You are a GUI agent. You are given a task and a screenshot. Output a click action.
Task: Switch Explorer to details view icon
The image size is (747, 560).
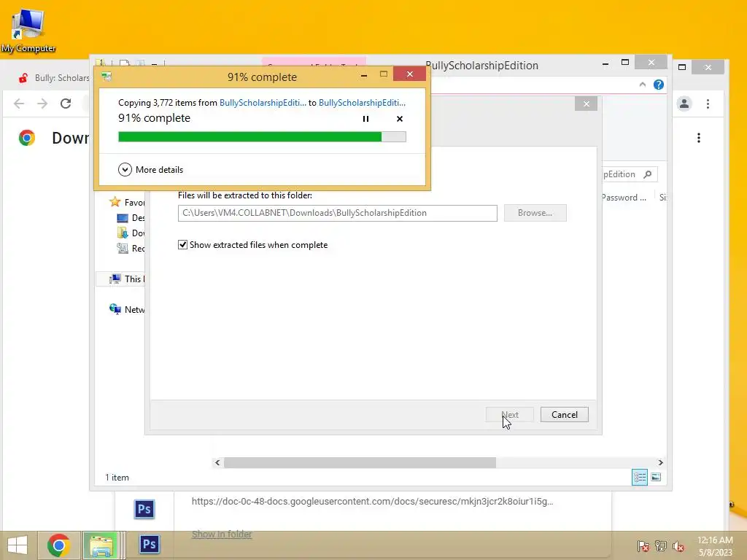tap(639, 477)
